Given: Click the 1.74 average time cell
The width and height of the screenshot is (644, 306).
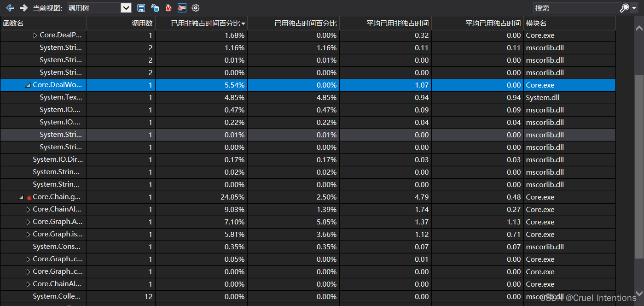Looking at the screenshot, I should tap(422, 210).
